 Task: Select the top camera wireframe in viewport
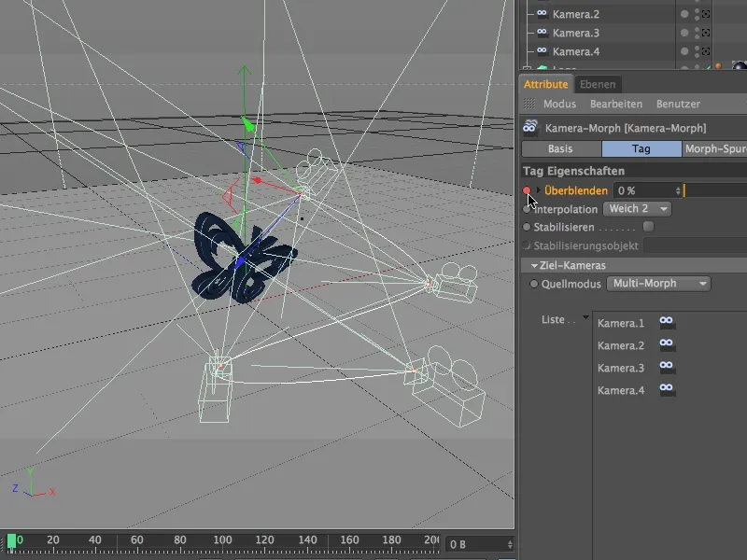tap(317, 173)
